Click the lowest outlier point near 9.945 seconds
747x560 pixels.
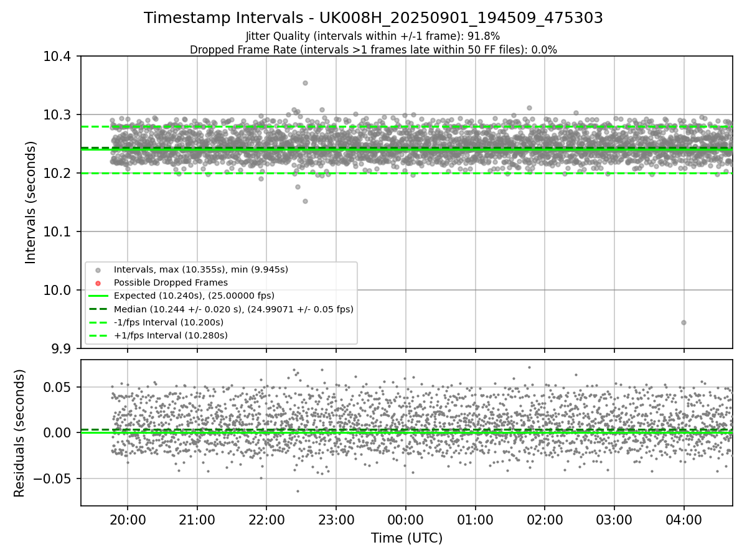pyautogui.click(x=684, y=322)
